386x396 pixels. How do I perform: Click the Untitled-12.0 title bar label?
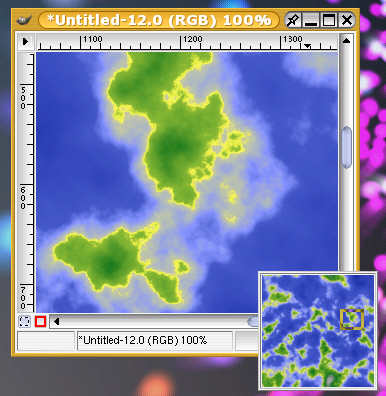[x=159, y=20]
